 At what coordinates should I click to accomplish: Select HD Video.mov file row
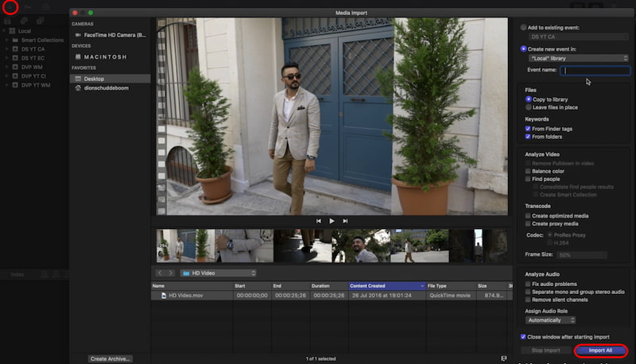pos(332,296)
